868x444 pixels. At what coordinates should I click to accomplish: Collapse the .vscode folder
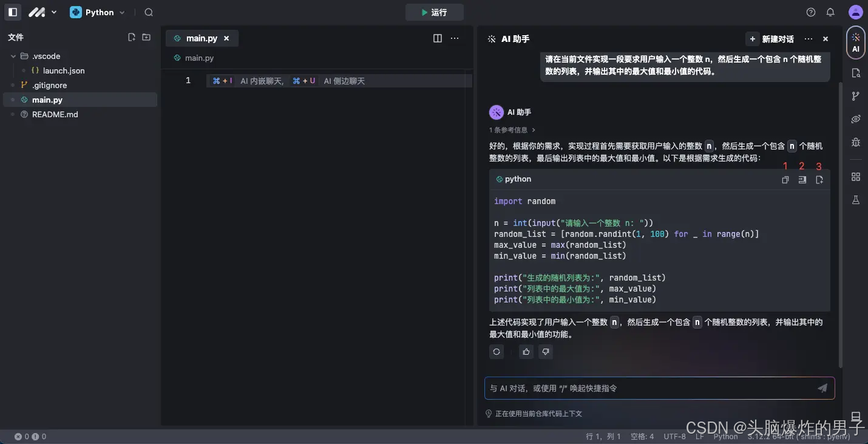[13, 56]
